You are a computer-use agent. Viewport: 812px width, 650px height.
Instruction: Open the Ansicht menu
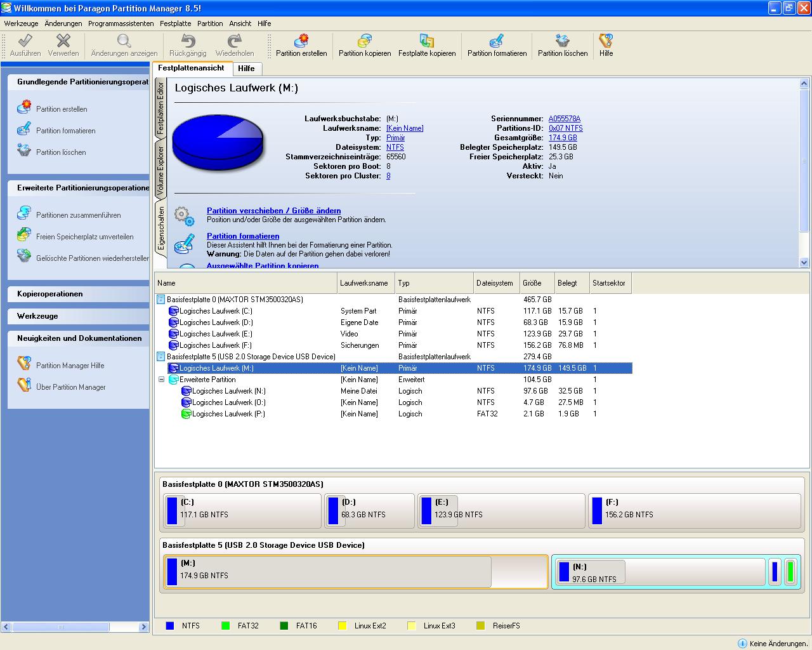coord(240,23)
